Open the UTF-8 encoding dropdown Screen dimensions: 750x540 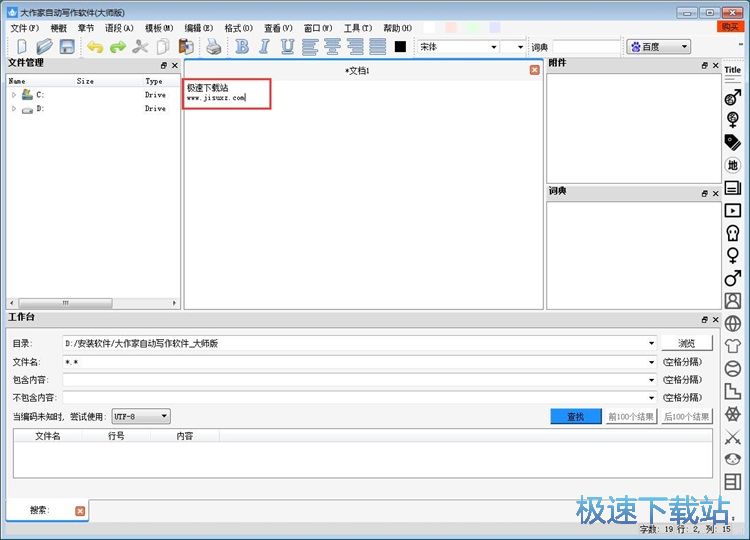pos(141,416)
